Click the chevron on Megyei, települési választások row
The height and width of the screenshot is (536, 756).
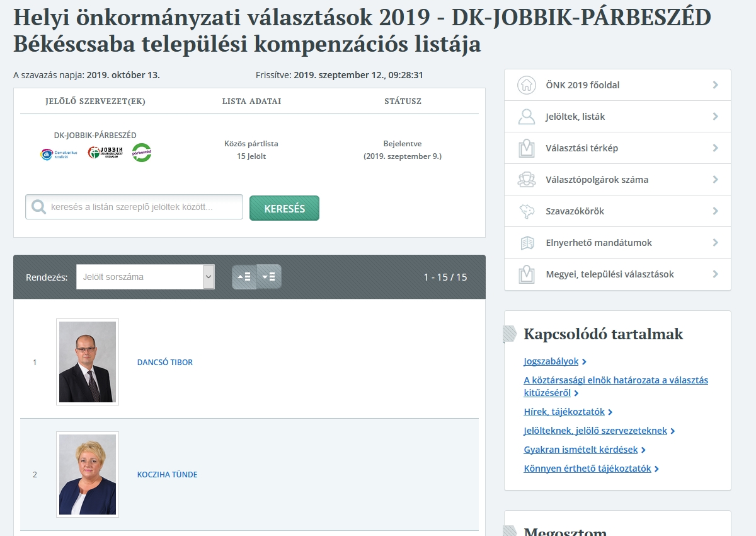pos(715,274)
